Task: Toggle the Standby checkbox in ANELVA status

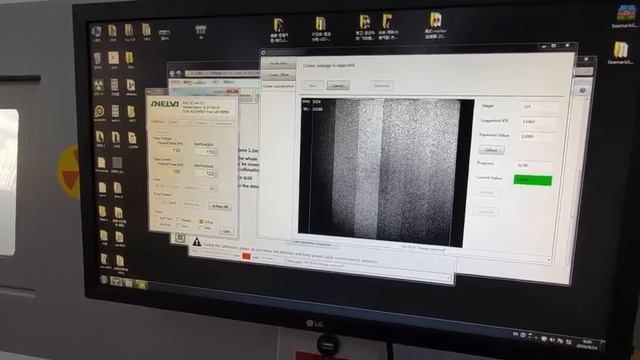Action: tap(178, 220)
